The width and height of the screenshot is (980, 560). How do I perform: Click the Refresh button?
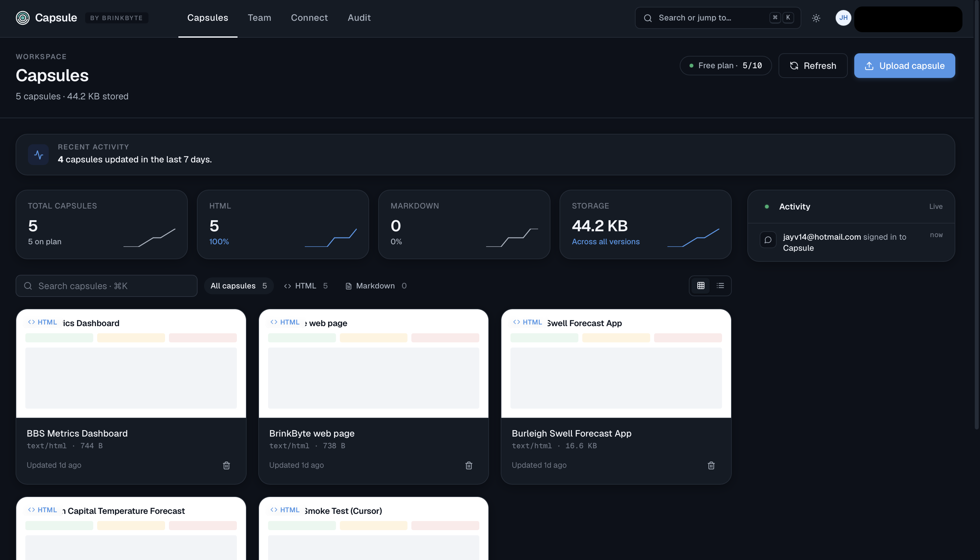coord(813,66)
